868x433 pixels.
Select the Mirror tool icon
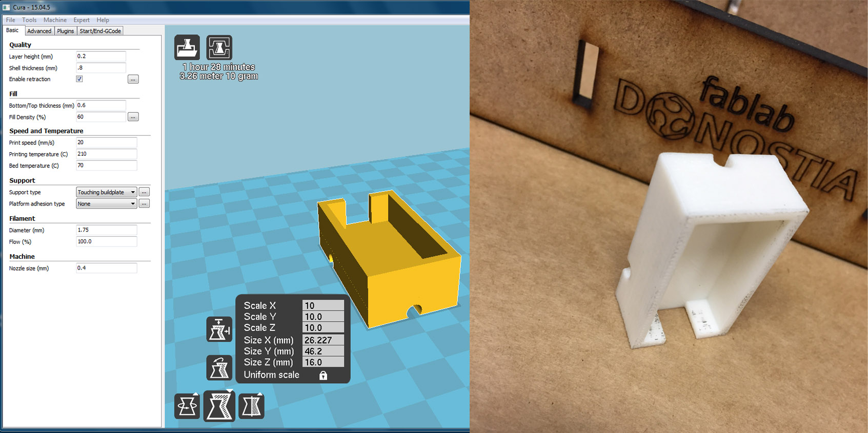click(x=251, y=406)
